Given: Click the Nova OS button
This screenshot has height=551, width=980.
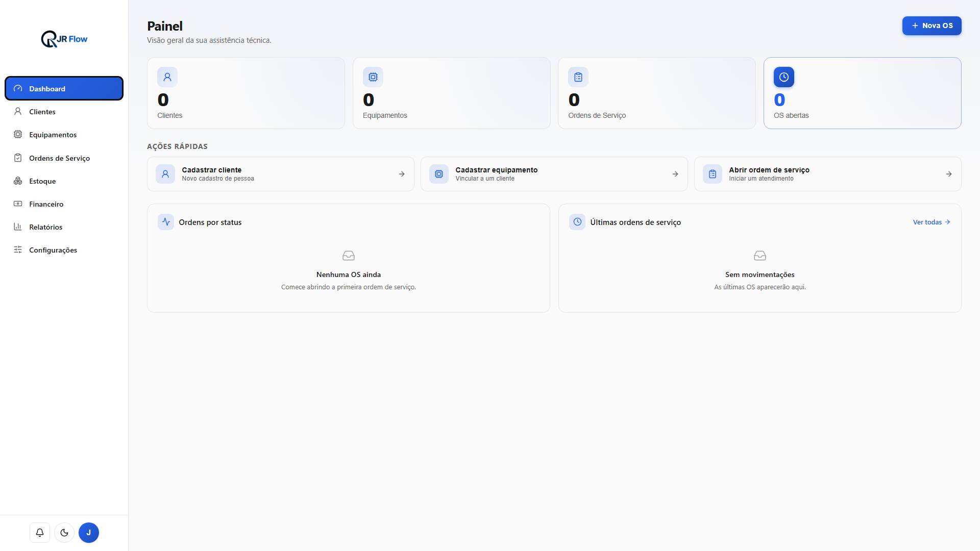Looking at the screenshot, I should click(x=932, y=26).
